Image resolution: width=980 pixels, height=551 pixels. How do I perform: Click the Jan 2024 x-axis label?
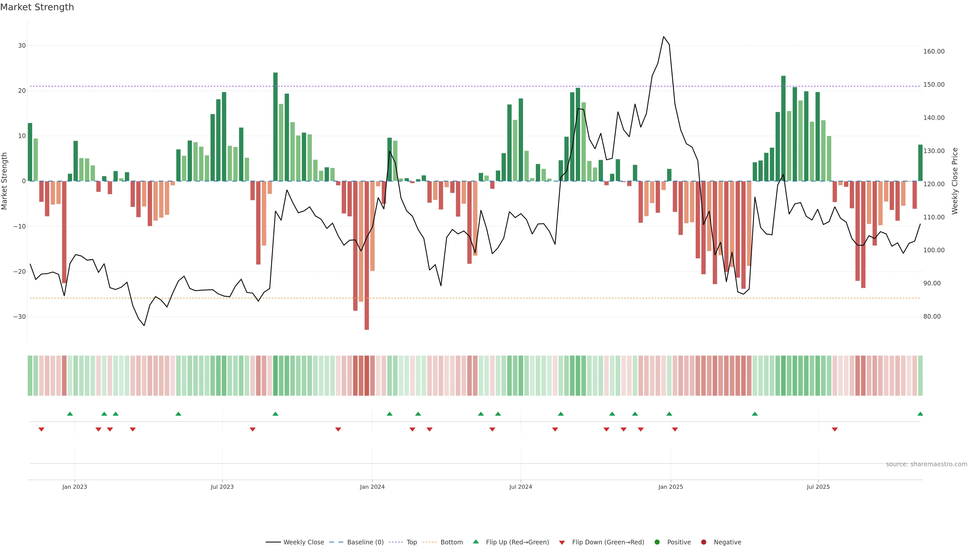click(372, 487)
